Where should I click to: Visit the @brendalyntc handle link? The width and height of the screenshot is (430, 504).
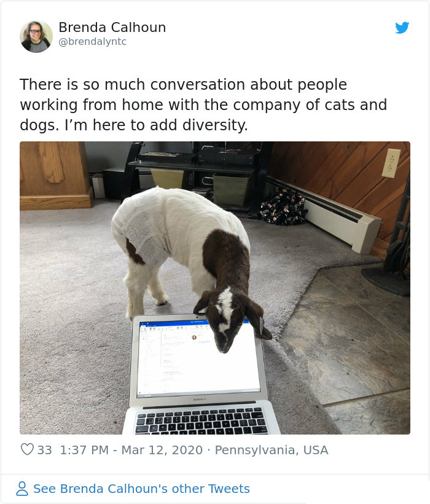click(x=93, y=42)
